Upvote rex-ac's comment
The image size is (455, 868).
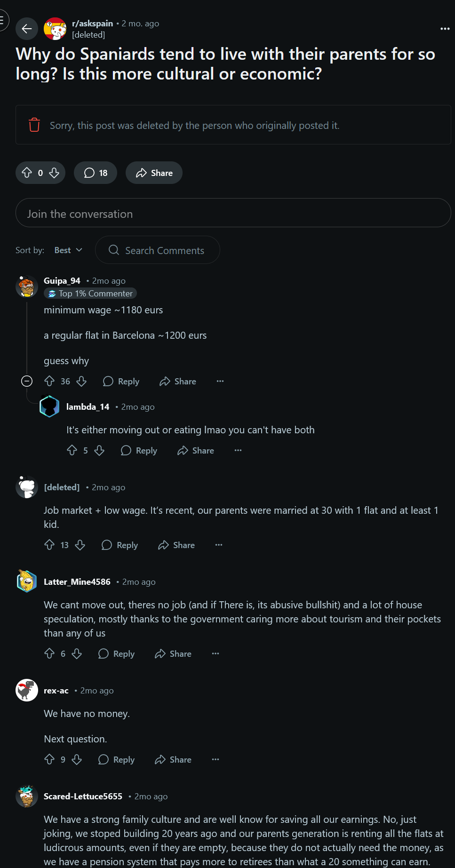(x=49, y=759)
